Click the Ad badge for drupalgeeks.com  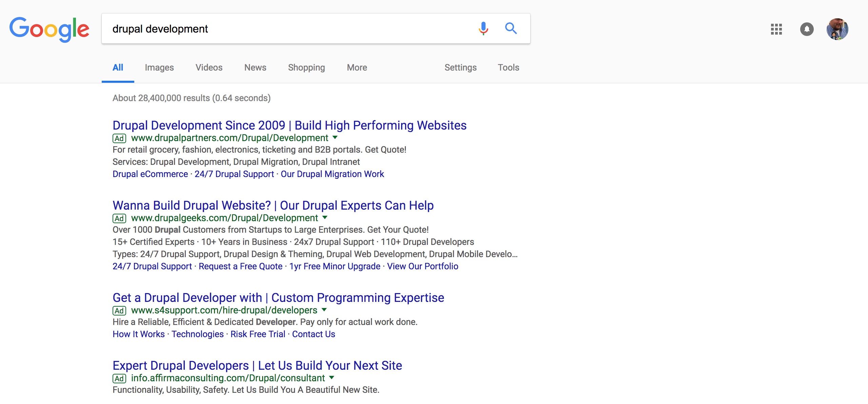(x=119, y=218)
